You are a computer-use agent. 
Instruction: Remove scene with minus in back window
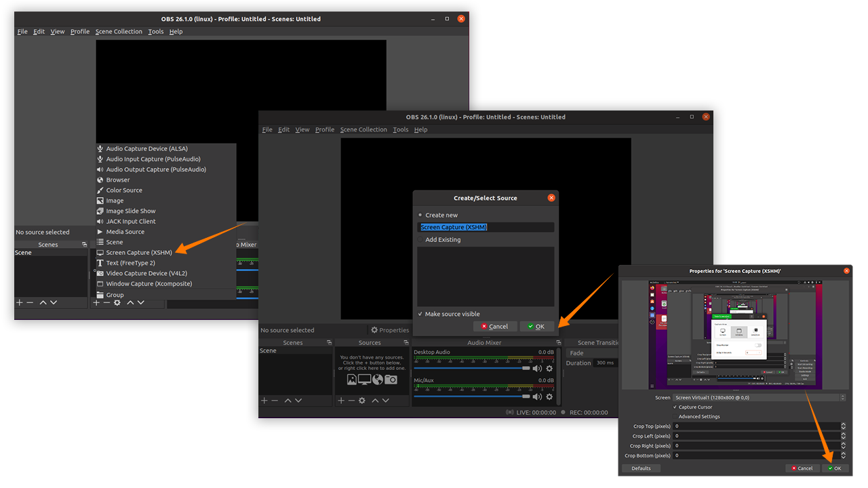(30, 302)
